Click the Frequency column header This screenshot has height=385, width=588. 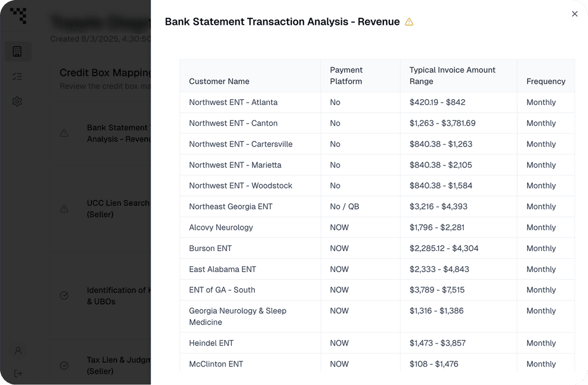546,82
